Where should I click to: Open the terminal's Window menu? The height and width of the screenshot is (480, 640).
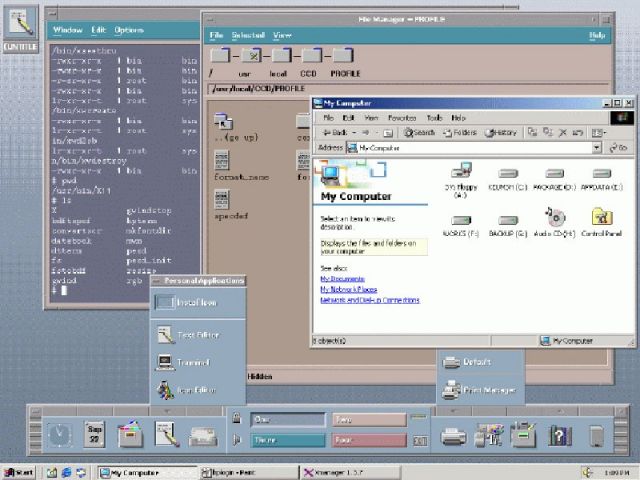(x=68, y=30)
